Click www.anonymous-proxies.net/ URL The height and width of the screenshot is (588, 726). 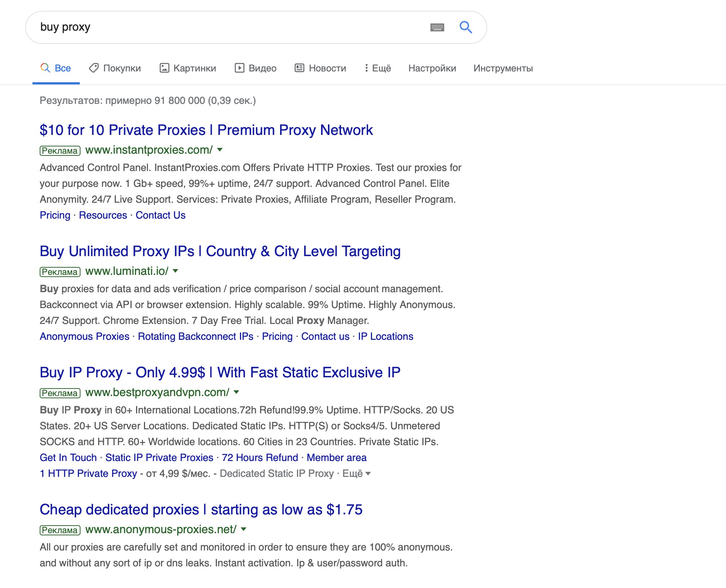[x=161, y=529]
